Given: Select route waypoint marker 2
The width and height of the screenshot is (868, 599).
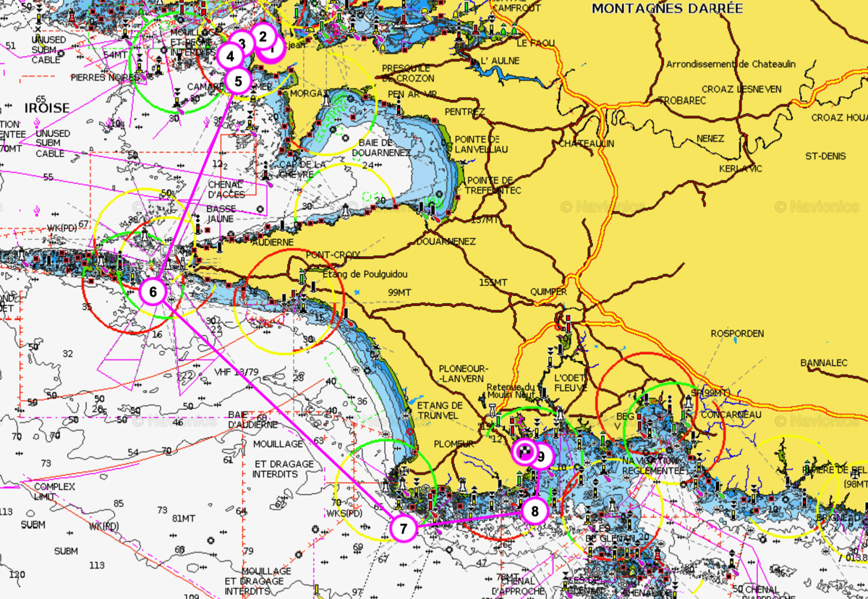Looking at the screenshot, I should point(263,36).
